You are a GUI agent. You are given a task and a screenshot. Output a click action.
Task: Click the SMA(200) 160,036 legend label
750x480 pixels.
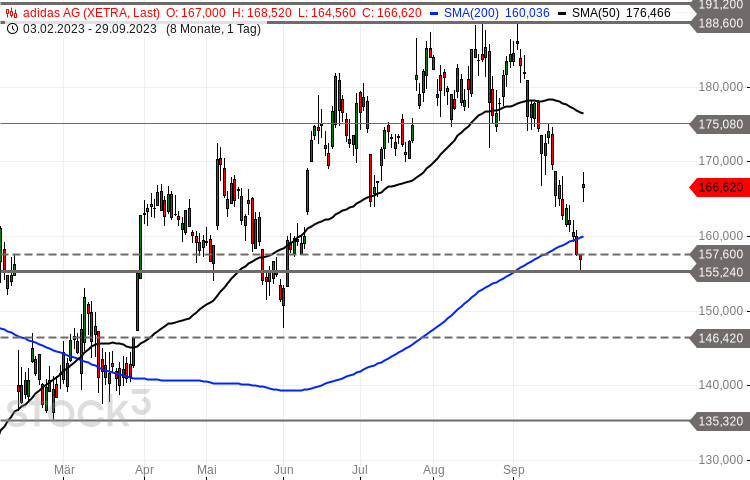pyautogui.click(x=496, y=13)
